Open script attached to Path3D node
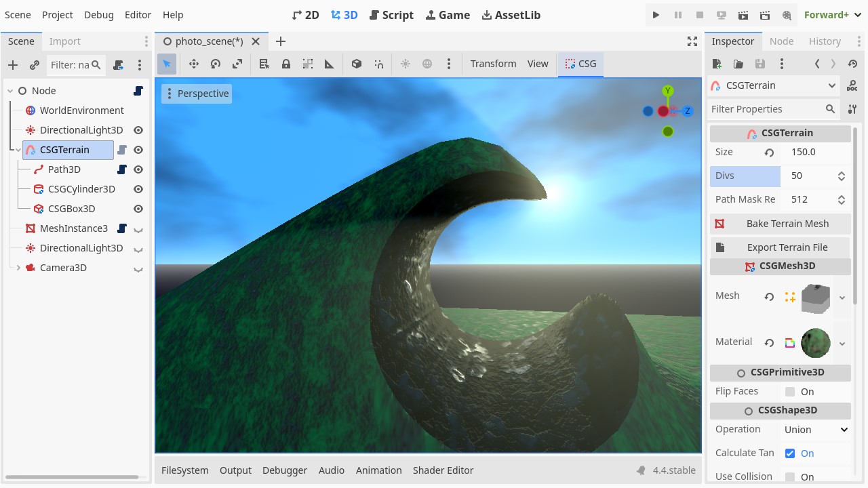The image size is (868, 488). (122, 169)
